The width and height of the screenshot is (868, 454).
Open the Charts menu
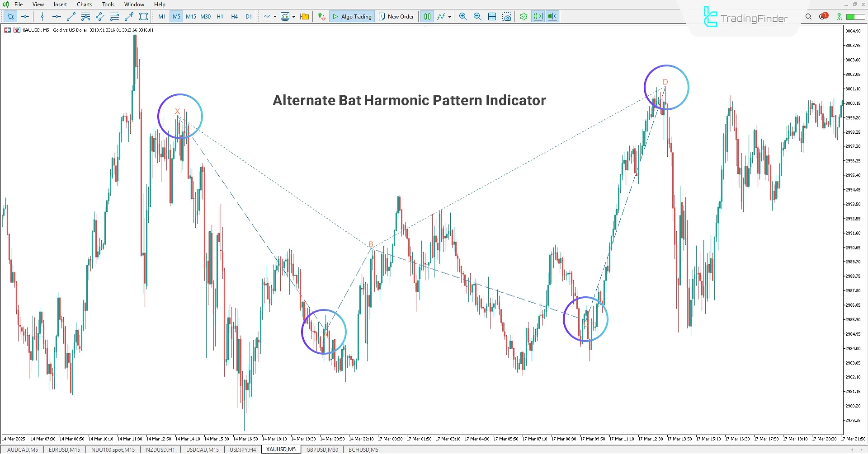84,4
